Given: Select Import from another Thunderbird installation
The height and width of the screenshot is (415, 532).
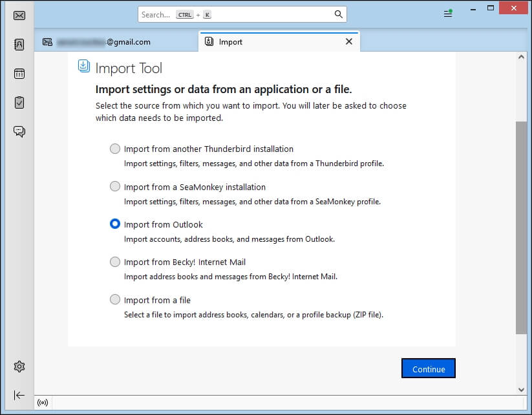Looking at the screenshot, I should click(115, 149).
